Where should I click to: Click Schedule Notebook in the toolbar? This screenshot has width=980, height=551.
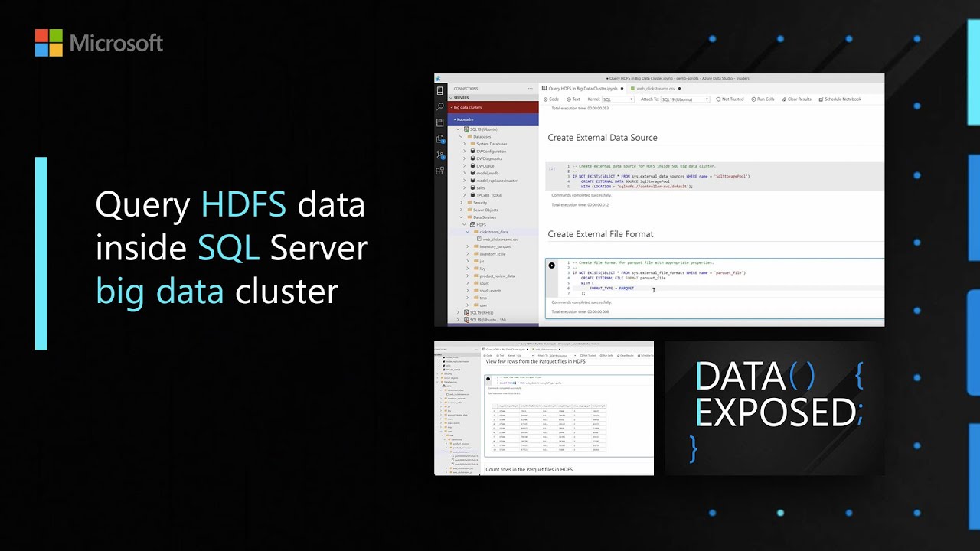pos(840,99)
